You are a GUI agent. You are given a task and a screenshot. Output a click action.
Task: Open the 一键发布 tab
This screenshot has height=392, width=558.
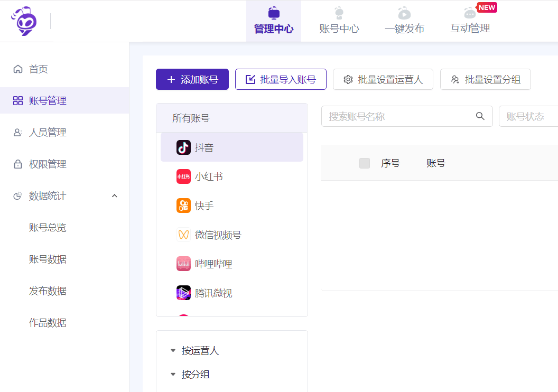404,21
